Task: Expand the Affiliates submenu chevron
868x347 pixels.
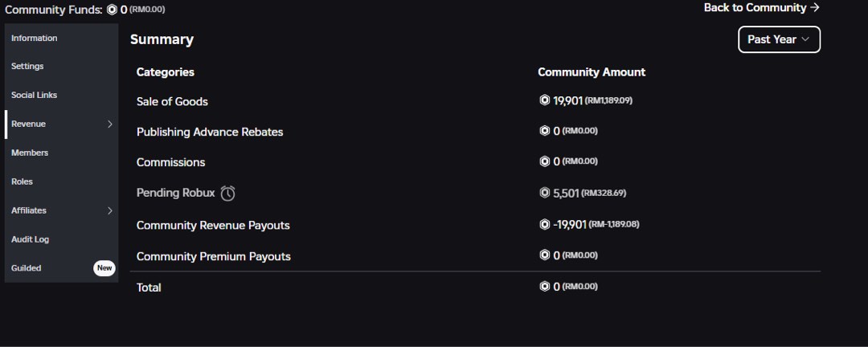Action: click(109, 210)
